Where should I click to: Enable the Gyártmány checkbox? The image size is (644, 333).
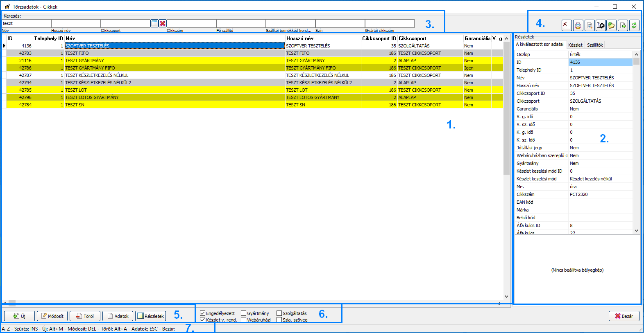coord(243,313)
